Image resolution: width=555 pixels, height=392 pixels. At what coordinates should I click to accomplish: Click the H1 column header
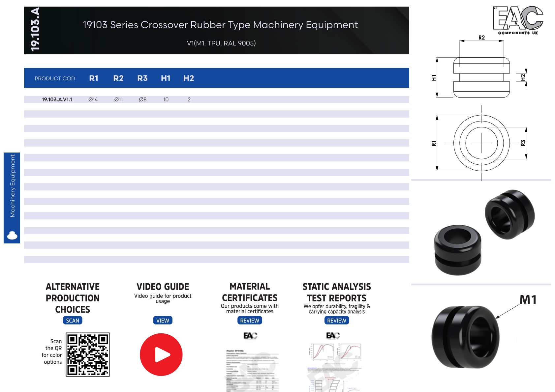[x=166, y=78]
